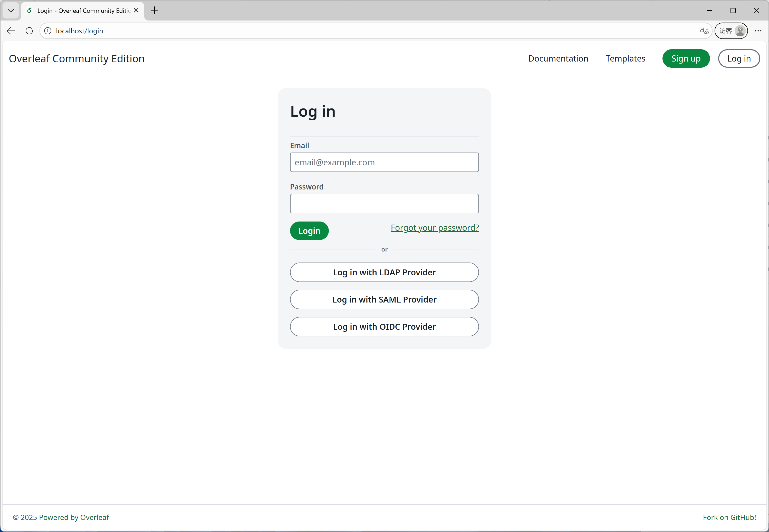This screenshot has width=769, height=532.
Task: Click the browser back arrow
Action: click(x=11, y=31)
